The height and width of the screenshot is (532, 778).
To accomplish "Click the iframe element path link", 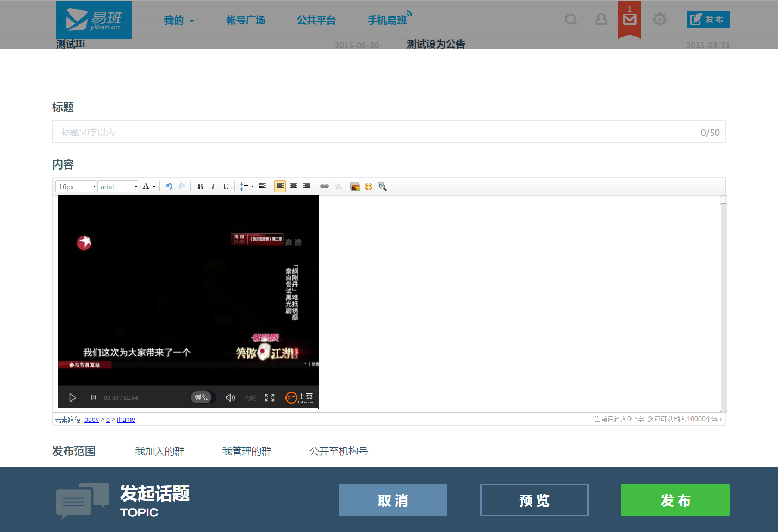I will (126, 420).
